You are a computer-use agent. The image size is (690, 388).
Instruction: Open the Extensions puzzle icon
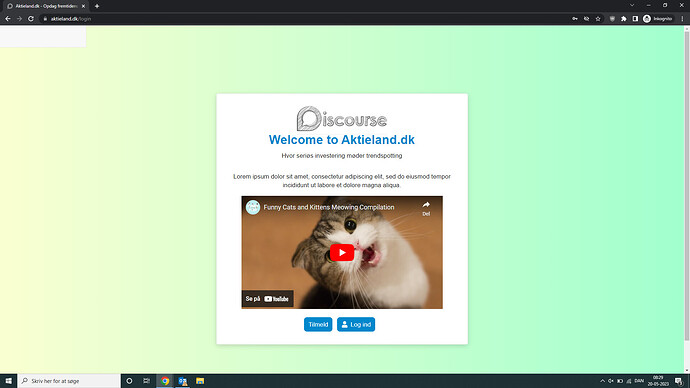pos(624,18)
